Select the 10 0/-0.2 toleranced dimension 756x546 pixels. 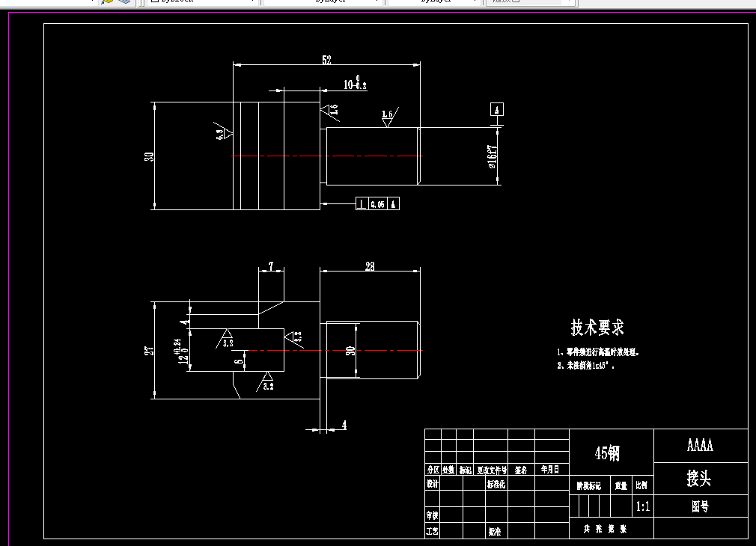click(355, 83)
